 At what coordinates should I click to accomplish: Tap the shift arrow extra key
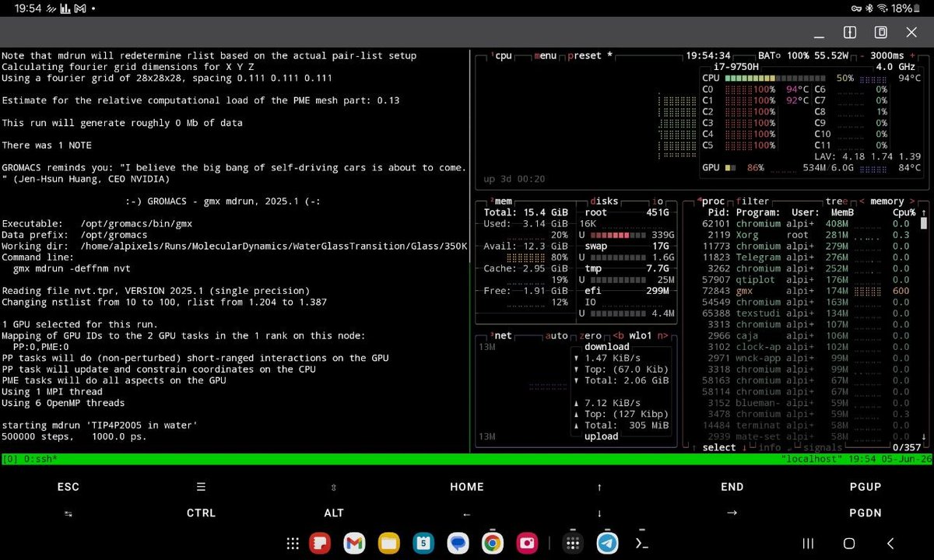pos(334,487)
